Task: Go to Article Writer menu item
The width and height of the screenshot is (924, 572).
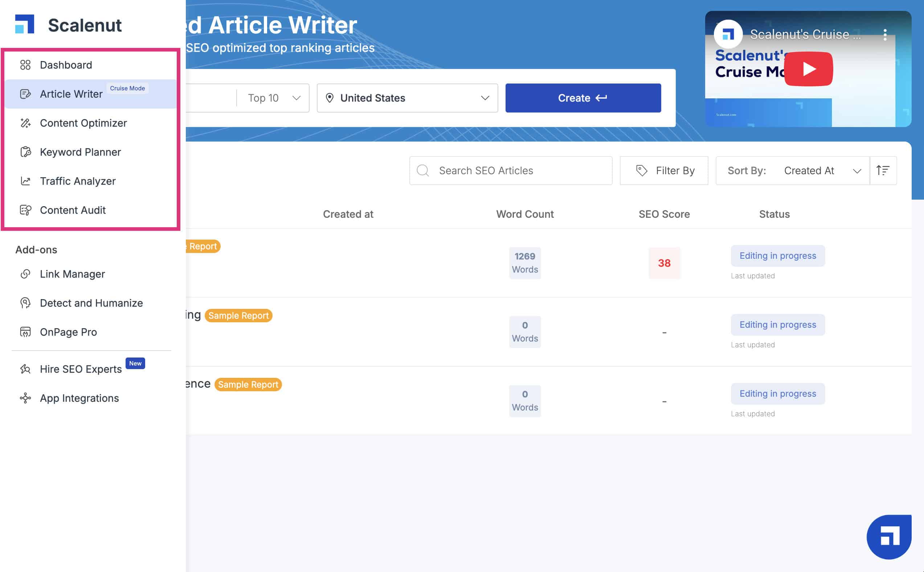Action: tap(91, 94)
